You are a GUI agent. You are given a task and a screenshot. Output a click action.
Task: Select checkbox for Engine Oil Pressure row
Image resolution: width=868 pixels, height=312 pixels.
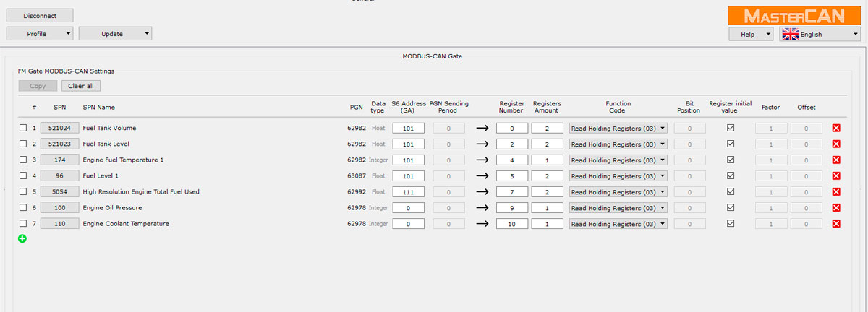(x=22, y=207)
